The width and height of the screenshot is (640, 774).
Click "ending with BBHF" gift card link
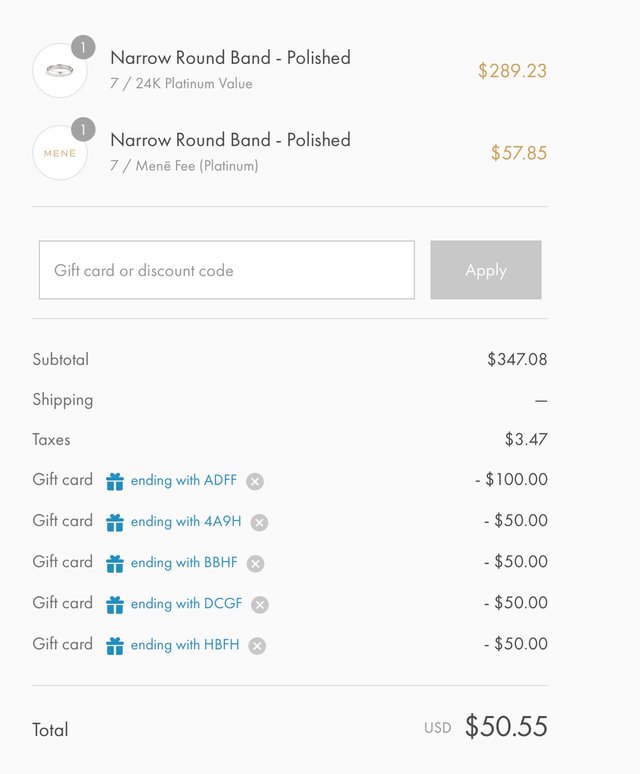click(x=184, y=563)
